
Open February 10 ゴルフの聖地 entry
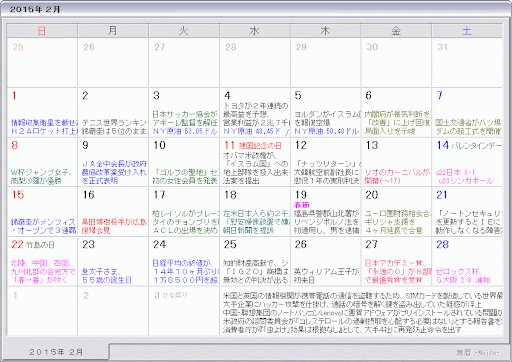coord(185,176)
